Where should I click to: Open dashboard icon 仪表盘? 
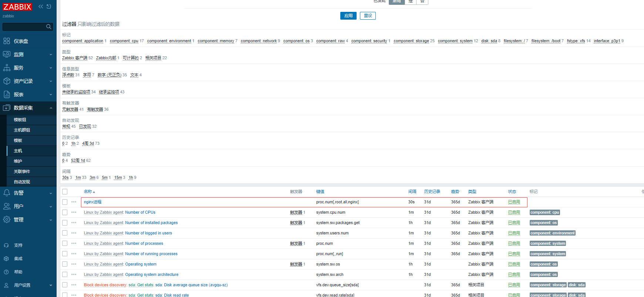click(x=7, y=41)
